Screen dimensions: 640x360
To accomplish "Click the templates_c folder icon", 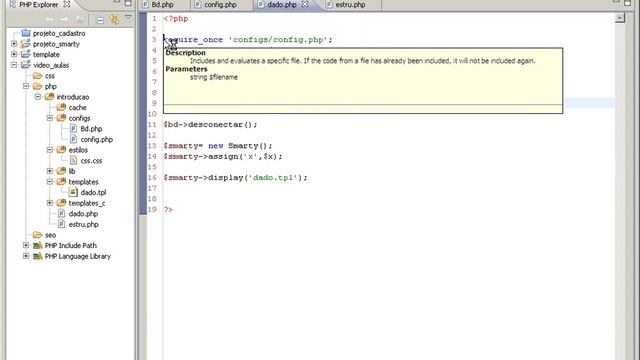I will (x=61, y=203).
